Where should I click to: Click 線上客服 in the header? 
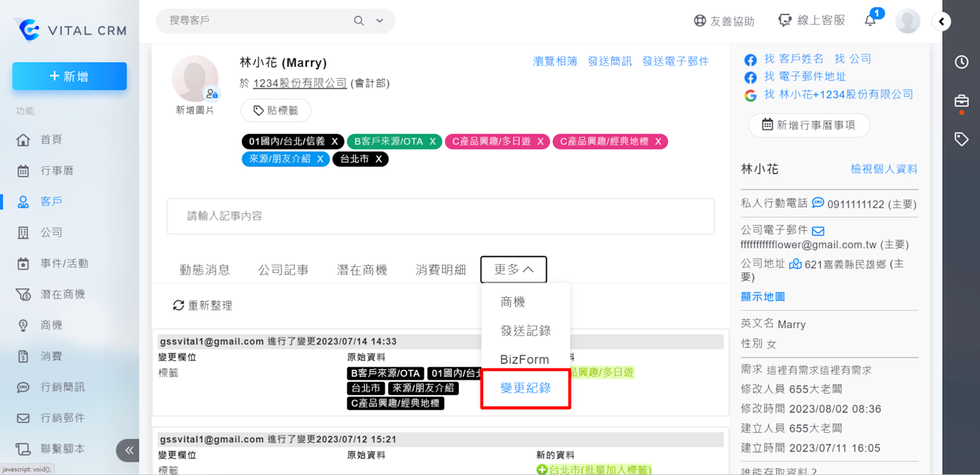coord(812,20)
